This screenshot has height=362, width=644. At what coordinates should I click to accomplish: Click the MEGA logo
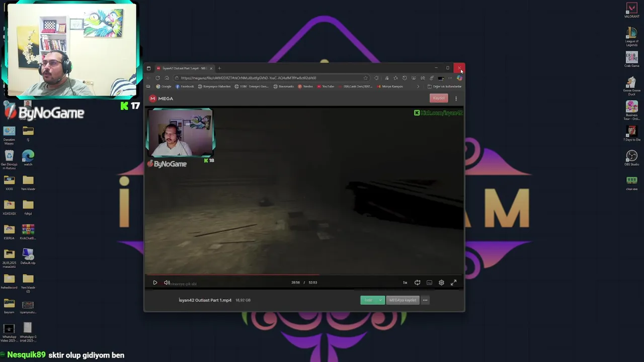click(162, 99)
